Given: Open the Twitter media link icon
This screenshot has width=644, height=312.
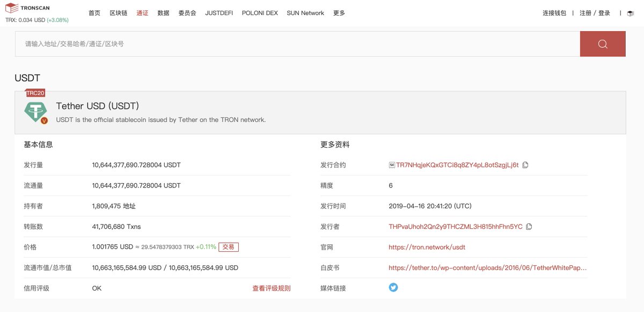Looking at the screenshot, I should tap(393, 287).
